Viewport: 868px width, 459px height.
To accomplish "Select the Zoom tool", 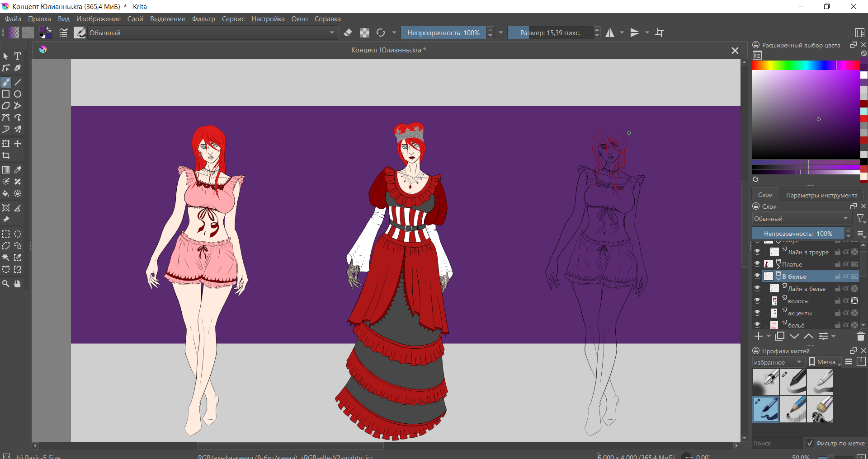I will [x=6, y=284].
